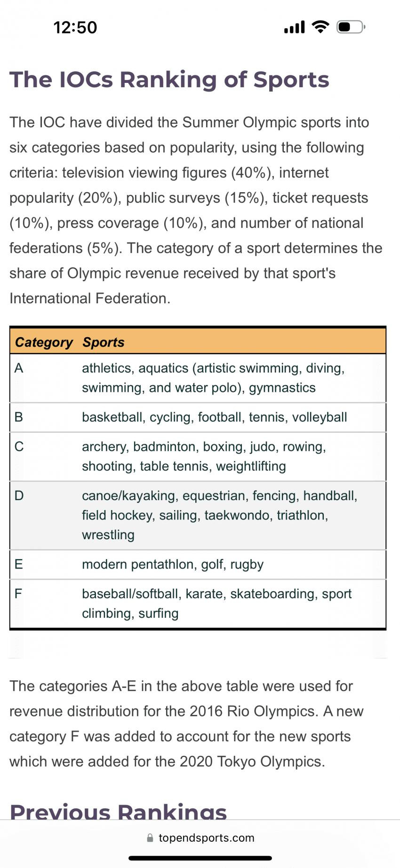
Task: Open the topendsports.com address bar
Action: 200,838
